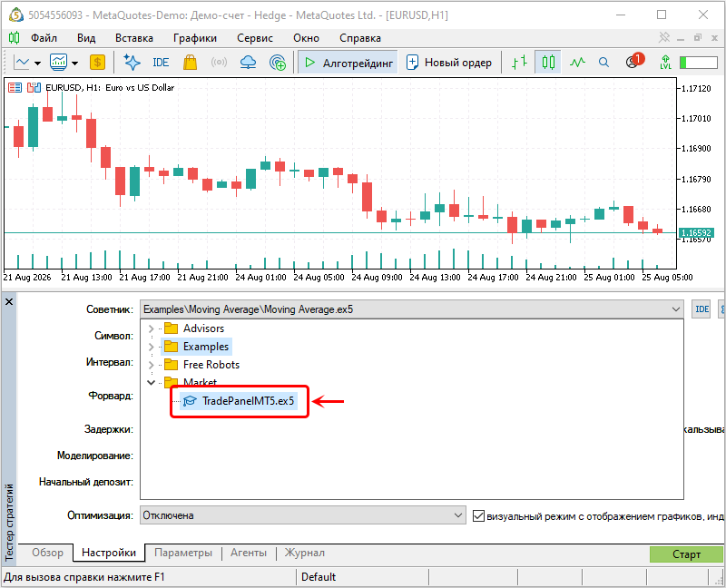The width and height of the screenshot is (726, 588).
Task: Click the gold dollar sign toolbar icon
Action: [97, 63]
